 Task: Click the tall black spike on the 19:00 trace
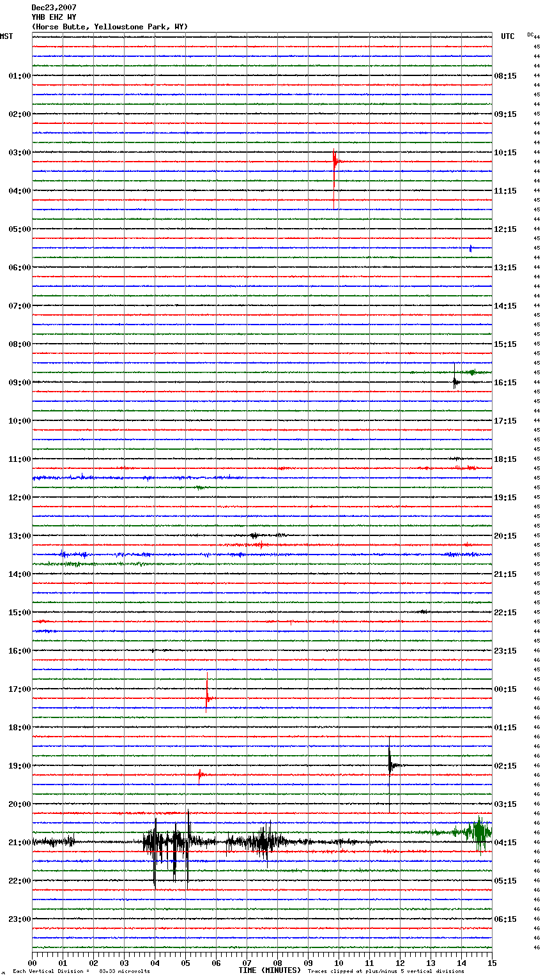[x=390, y=773]
